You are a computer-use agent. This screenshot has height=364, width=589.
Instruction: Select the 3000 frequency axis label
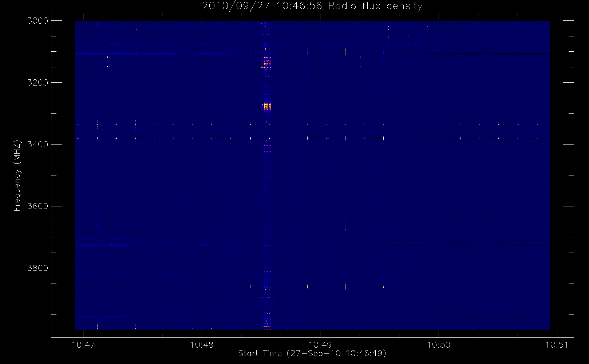click(x=38, y=21)
